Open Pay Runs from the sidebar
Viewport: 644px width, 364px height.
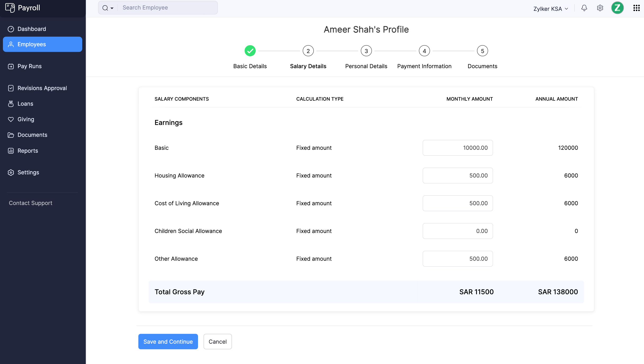[29, 66]
